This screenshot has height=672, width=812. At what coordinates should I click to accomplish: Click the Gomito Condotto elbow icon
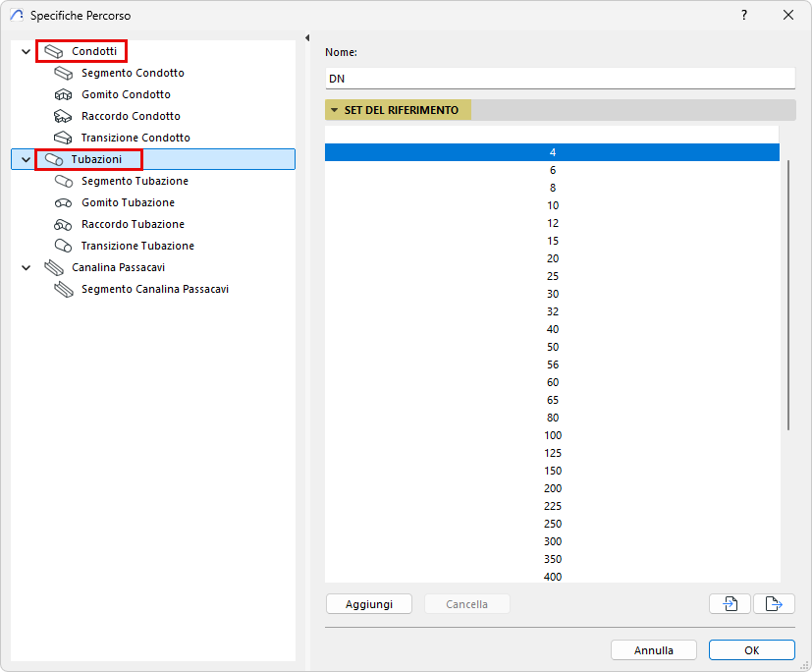[x=63, y=95]
